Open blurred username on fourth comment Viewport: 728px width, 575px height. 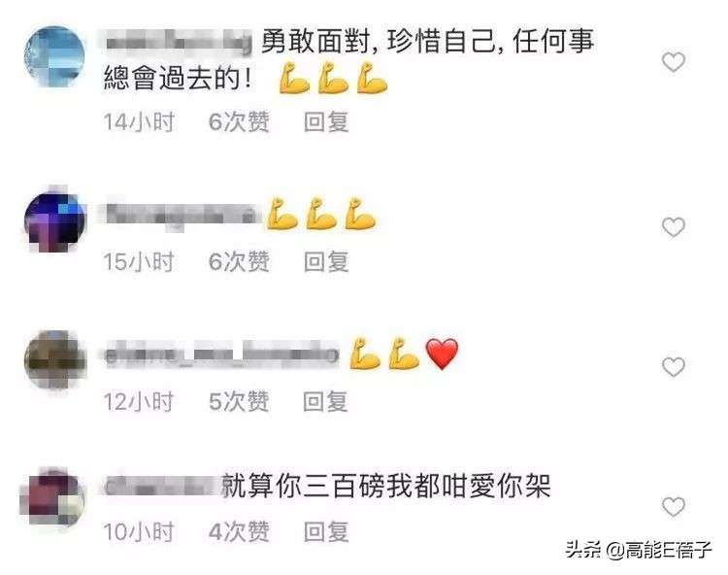(x=160, y=487)
